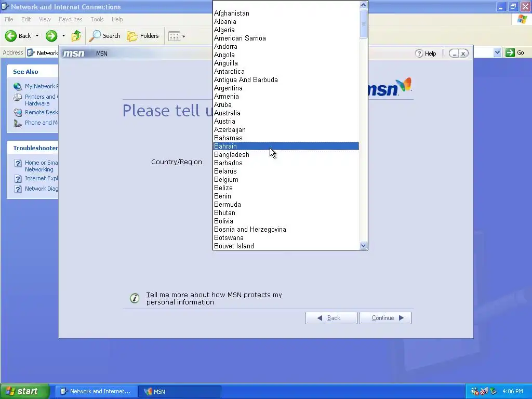Click the My Network Places icon

(18, 86)
